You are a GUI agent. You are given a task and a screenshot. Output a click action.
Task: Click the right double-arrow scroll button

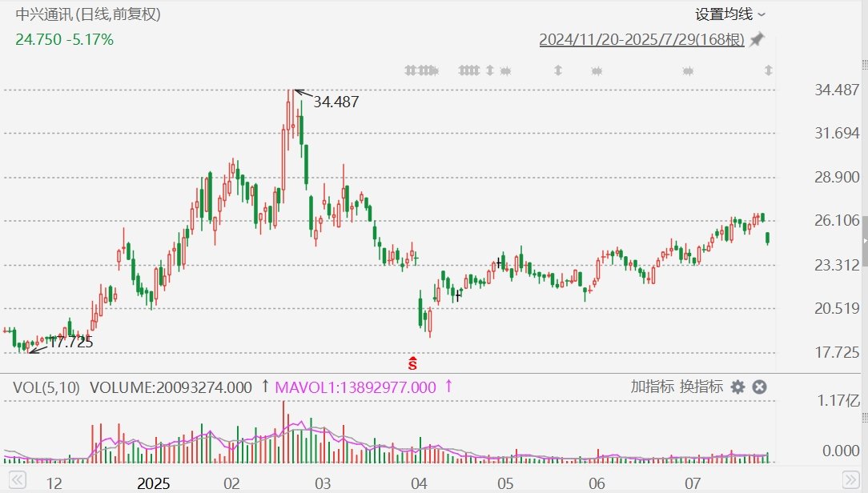tap(850, 479)
